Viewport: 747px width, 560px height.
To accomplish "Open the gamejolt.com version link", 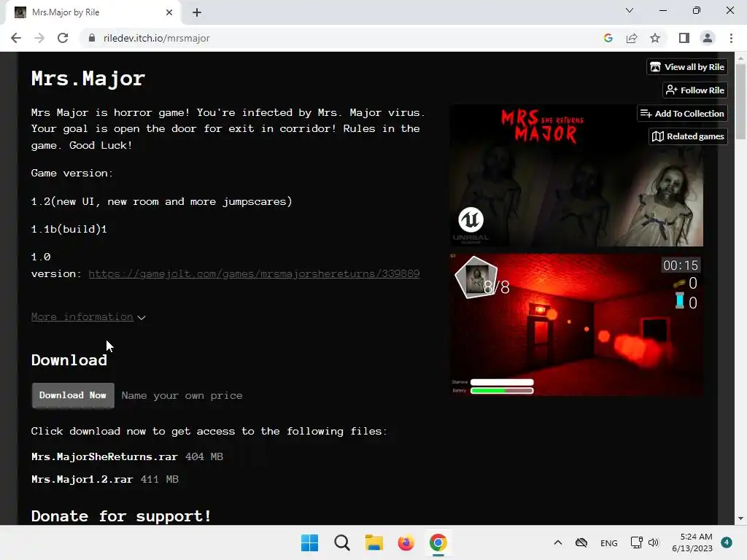I will tap(254, 274).
